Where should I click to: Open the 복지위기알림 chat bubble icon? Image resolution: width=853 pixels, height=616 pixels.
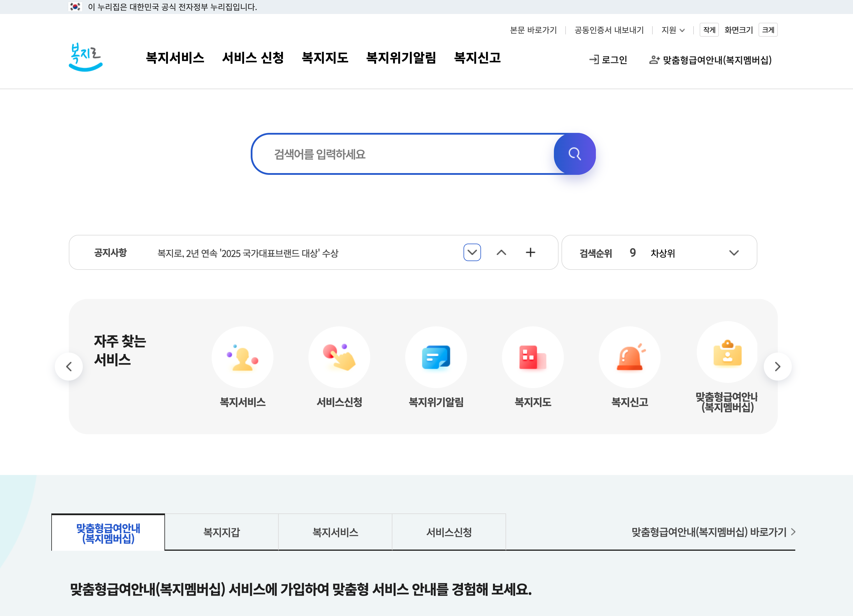(x=436, y=358)
